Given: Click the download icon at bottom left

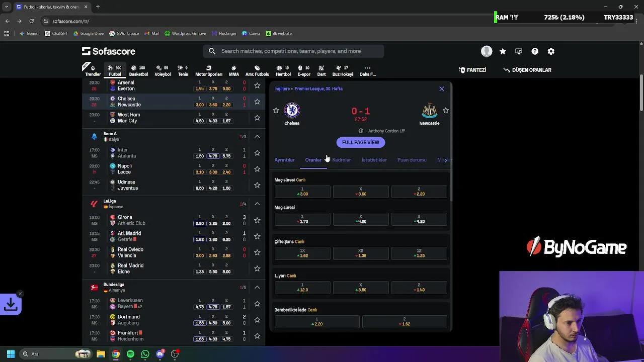Looking at the screenshot, I should coord(11,305).
